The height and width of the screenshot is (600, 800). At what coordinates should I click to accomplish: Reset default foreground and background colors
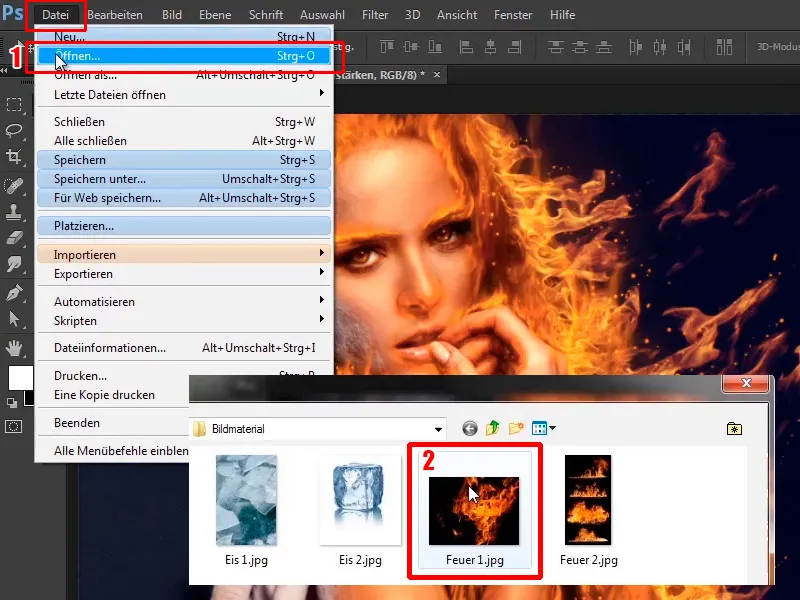click(12, 403)
